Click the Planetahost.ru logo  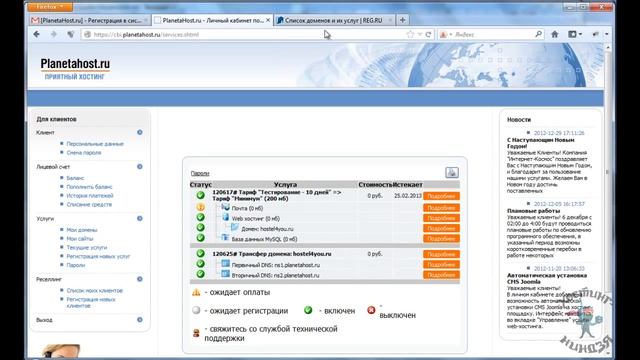point(75,69)
